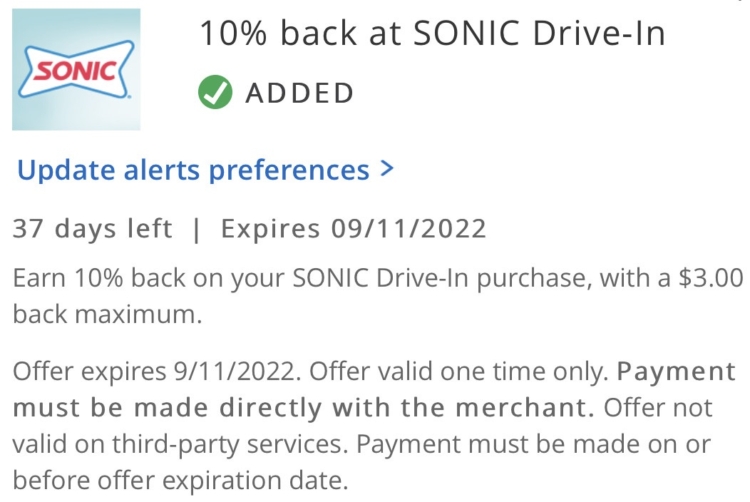Click Offer valid one time only text
This screenshot has width=750, height=502.
tap(459, 371)
